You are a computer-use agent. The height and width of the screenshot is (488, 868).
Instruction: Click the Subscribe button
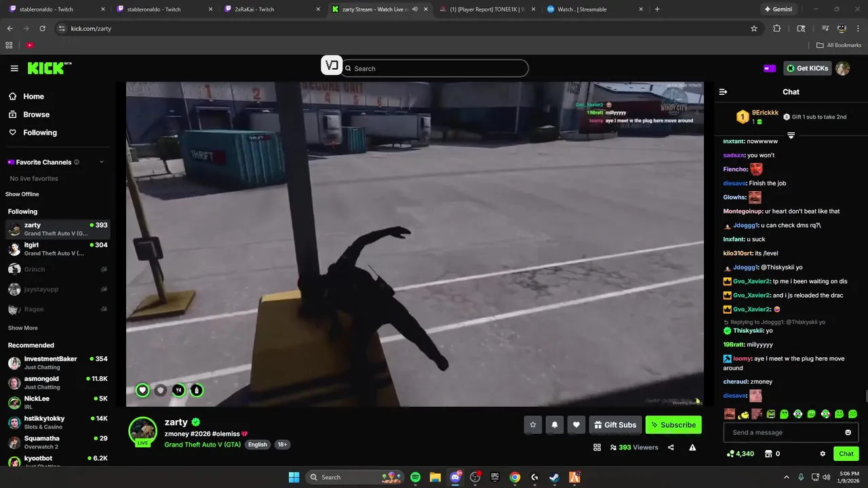coord(673,425)
